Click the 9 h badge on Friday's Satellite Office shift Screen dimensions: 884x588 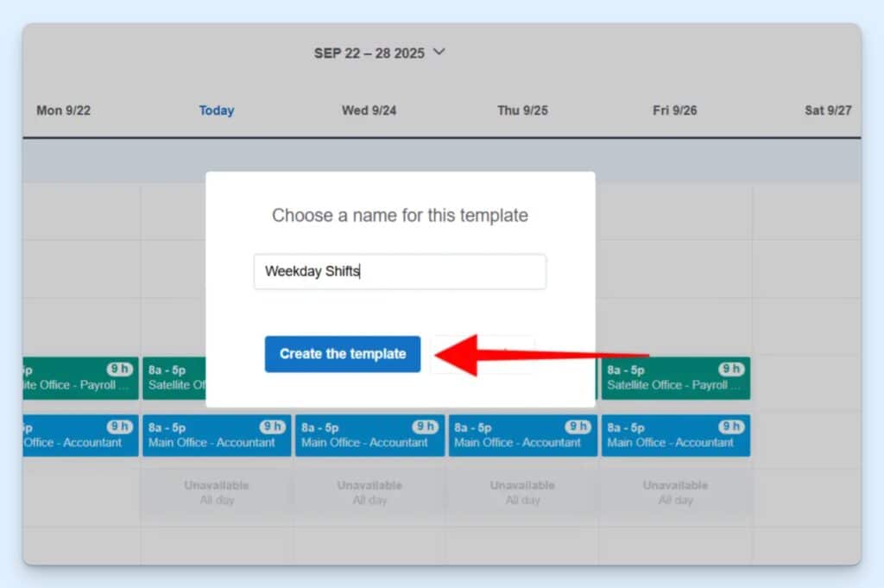point(730,368)
